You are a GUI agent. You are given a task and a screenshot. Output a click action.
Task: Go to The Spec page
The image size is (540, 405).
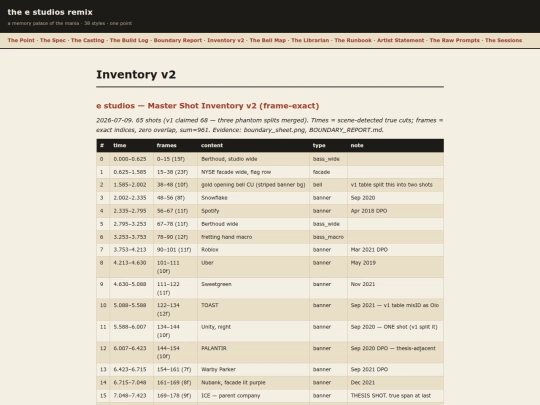click(53, 40)
